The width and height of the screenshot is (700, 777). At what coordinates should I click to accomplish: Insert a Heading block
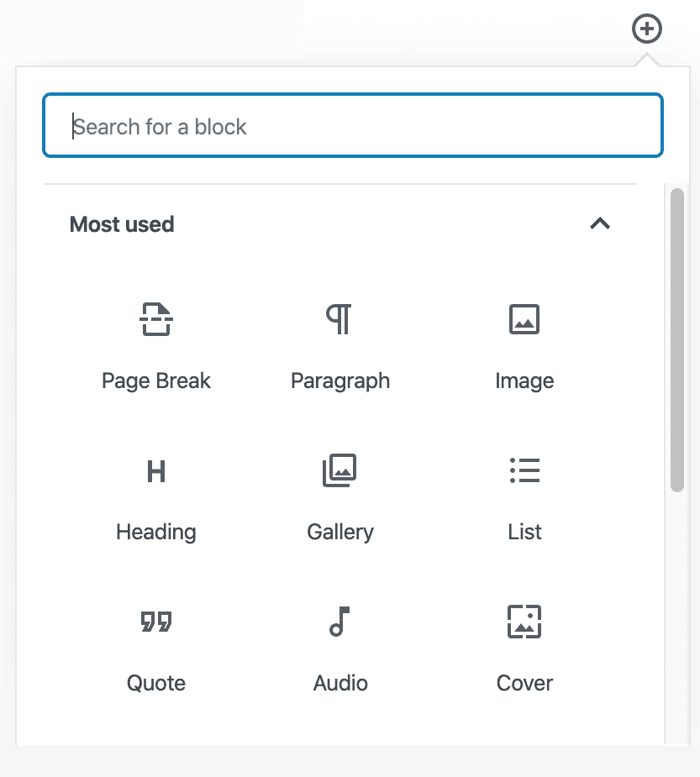(x=156, y=497)
